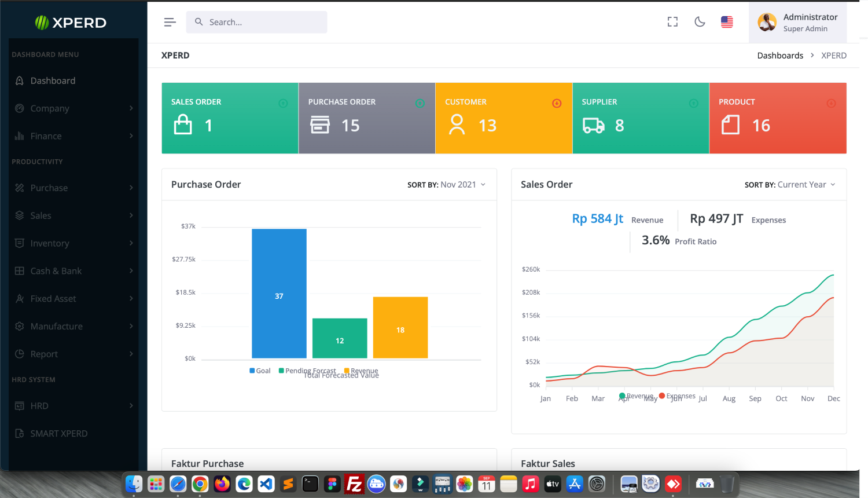
Task: Click the XPERD logo in the sidebar
Action: tap(71, 23)
